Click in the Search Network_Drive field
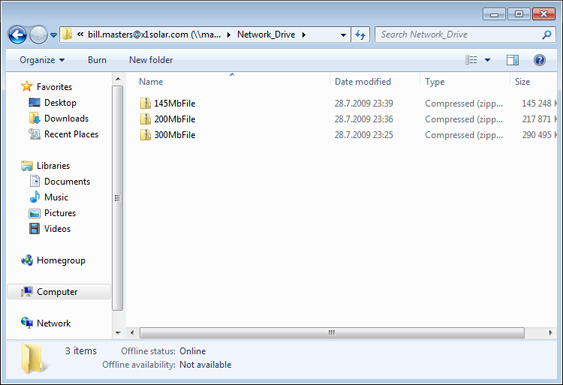The image size is (563, 385). tap(460, 35)
